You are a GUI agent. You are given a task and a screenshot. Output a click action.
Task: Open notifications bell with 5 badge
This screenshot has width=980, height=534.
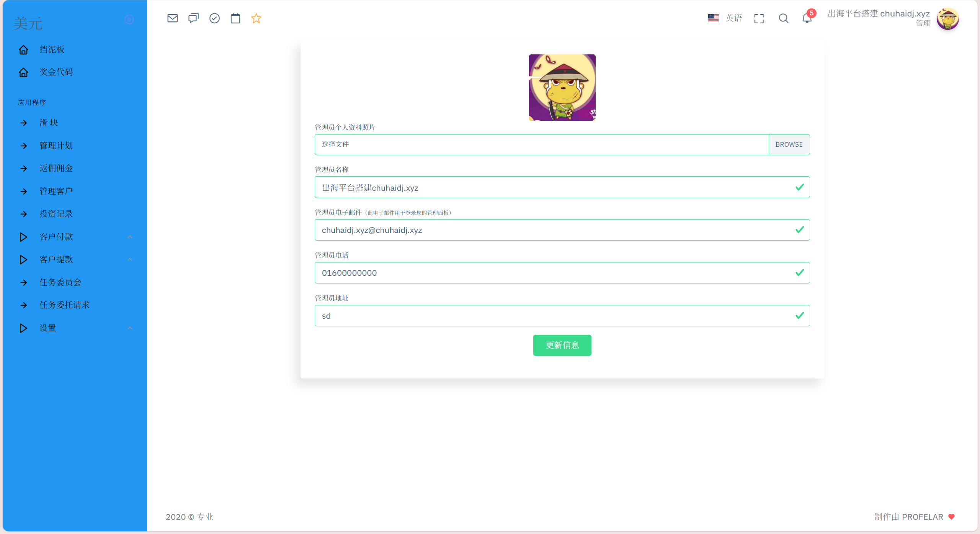(x=807, y=18)
